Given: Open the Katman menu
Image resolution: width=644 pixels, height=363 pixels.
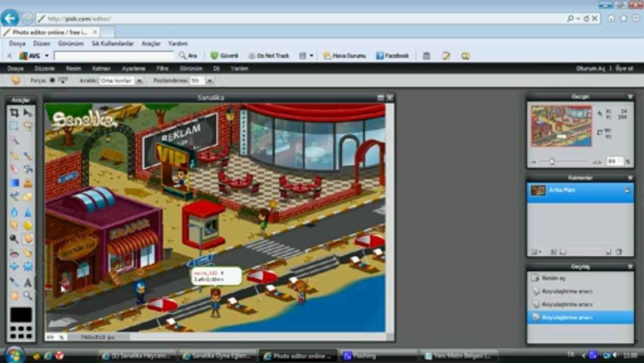Looking at the screenshot, I should pyautogui.click(x=101, y=69).
